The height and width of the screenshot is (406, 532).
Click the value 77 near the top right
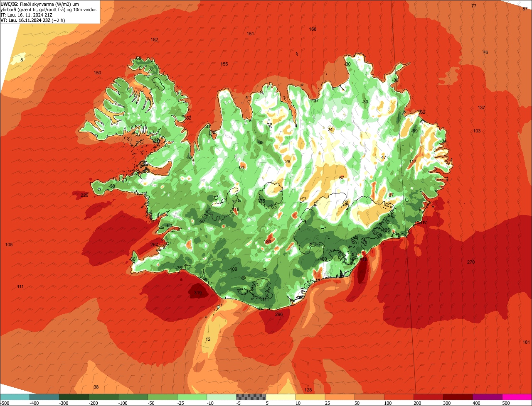[474, 6]
